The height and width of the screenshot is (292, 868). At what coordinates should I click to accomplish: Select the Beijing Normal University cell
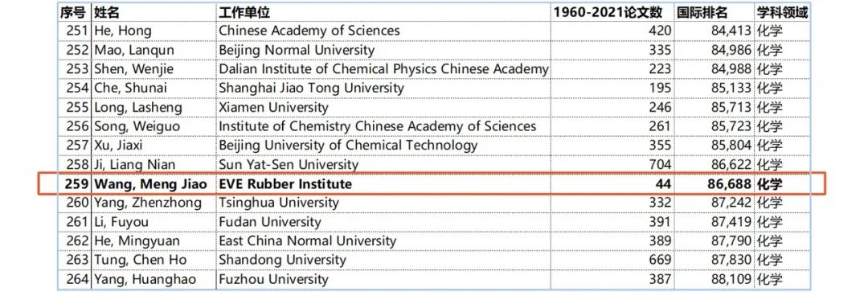(x=383, y=50)
